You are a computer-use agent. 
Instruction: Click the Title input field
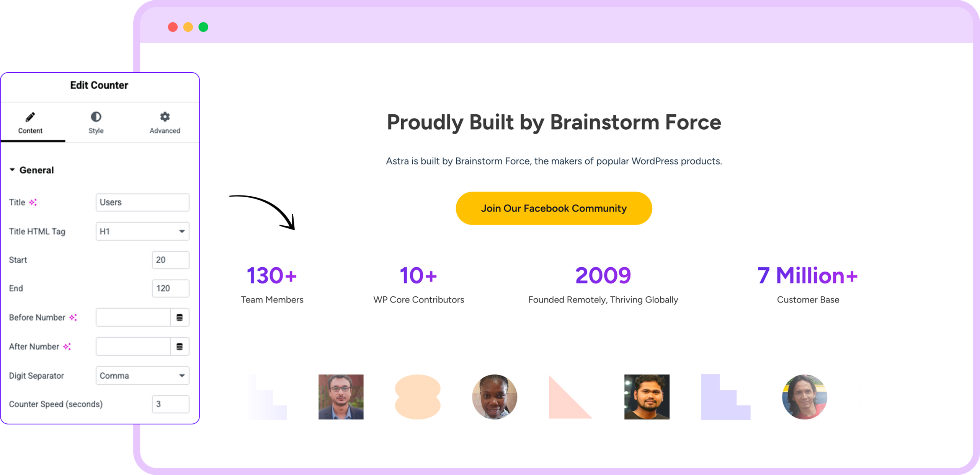pyautogui.click(x=142, y=202)
